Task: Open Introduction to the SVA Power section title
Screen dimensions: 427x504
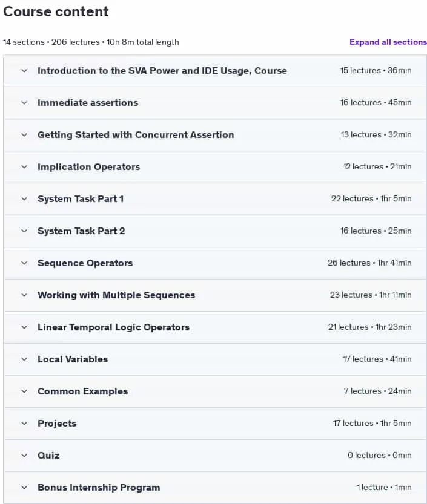Action: (x=162, y=71)
